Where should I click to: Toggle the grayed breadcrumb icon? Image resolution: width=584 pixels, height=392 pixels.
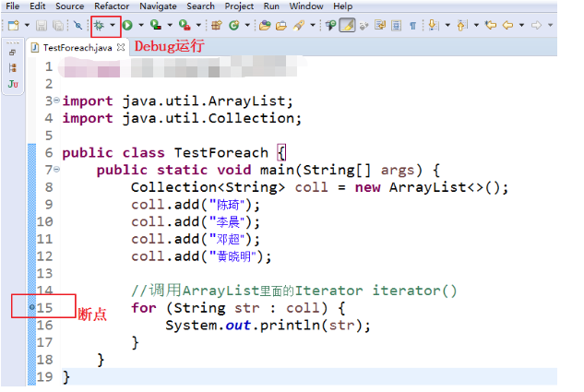(364, 25)
